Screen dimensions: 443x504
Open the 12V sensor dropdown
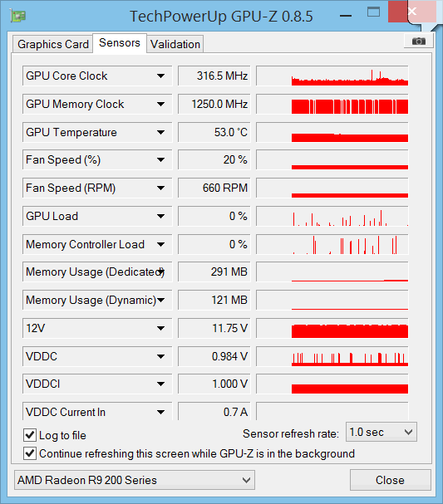click(161, 328)
